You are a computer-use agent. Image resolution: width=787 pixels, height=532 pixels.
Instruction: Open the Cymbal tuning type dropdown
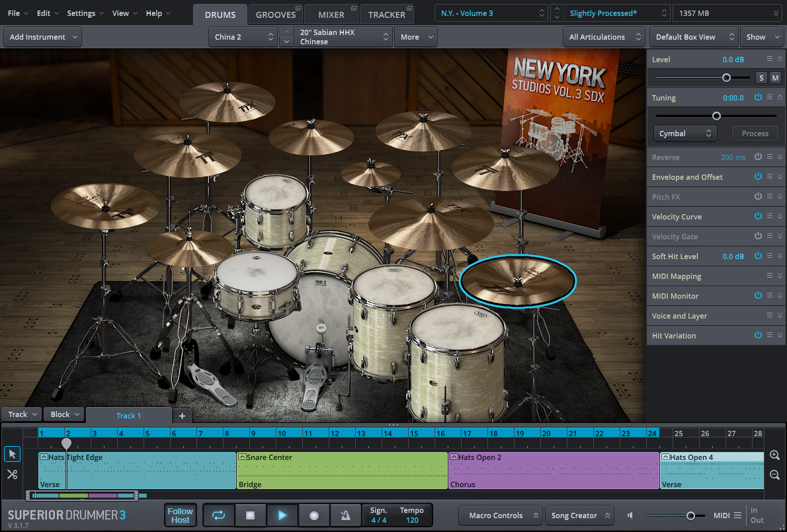tap(685, 133)
